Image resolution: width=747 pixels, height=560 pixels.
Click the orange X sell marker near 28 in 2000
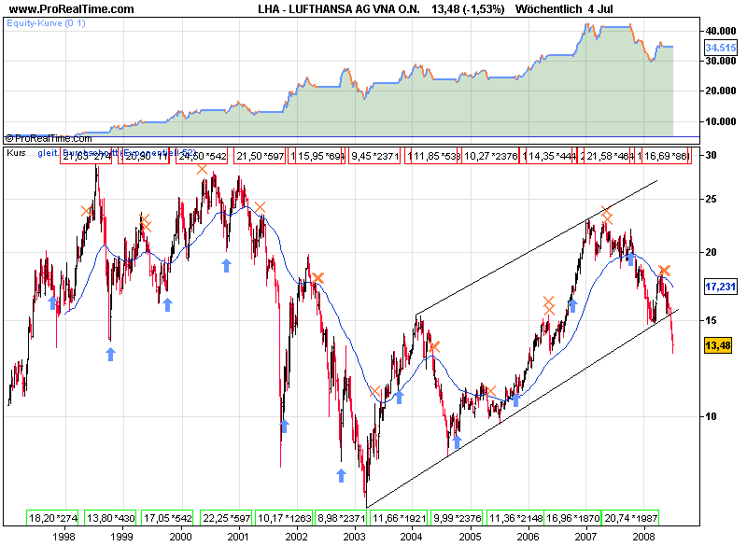(203, 169)
